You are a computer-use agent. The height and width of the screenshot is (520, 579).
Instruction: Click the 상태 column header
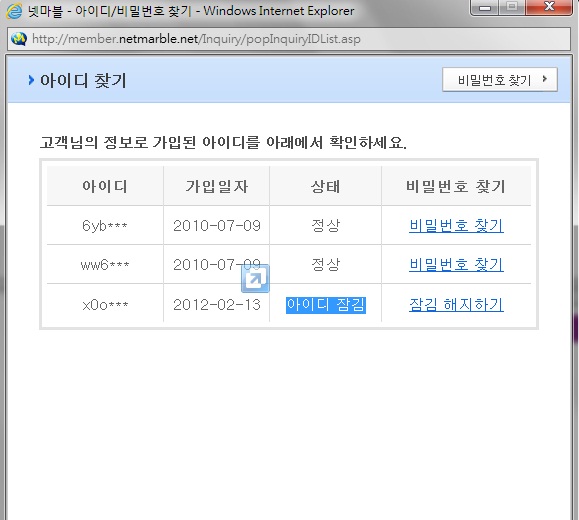pyautogui.click(x=325, y=186)
